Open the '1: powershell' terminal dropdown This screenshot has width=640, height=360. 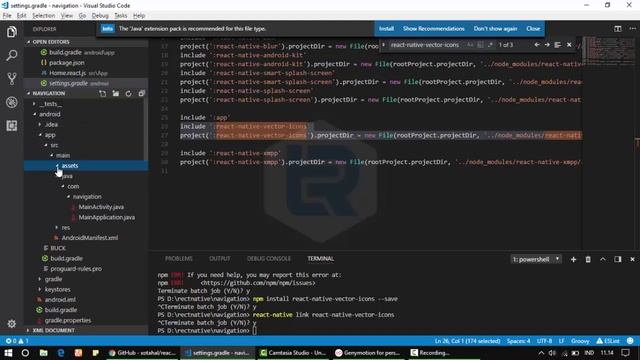pos(536,259)
